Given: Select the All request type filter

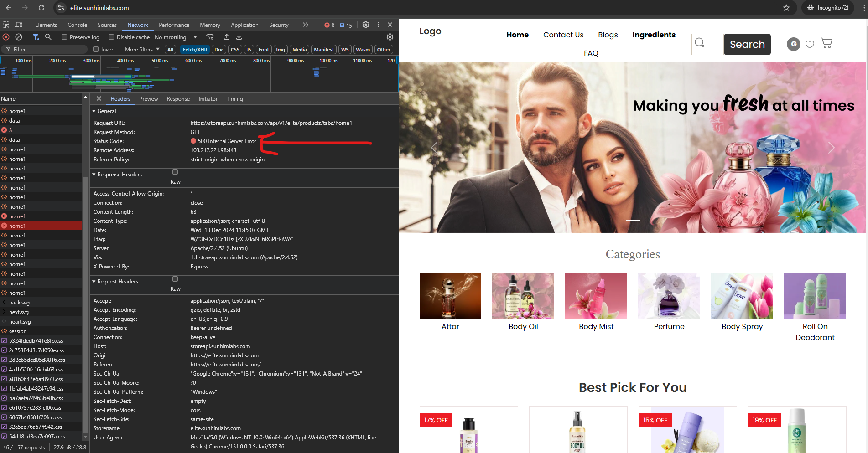Looking at the screenshot, I should point(171,50).
